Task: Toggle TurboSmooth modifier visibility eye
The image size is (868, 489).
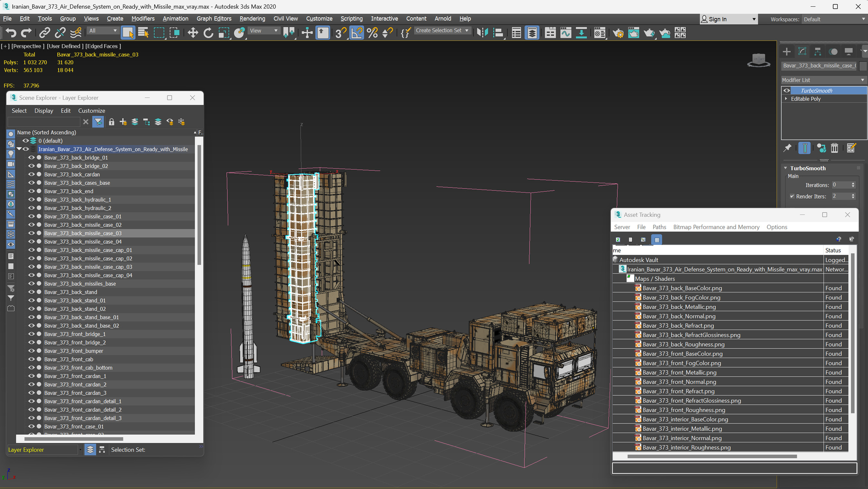Action: tap(787, 91)
